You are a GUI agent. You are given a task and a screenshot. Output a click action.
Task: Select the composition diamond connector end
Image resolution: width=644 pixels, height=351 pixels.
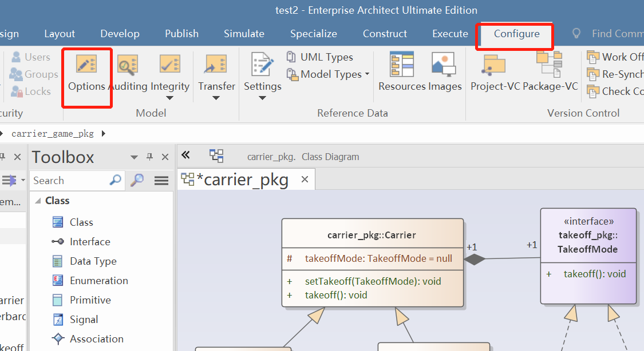475,260
